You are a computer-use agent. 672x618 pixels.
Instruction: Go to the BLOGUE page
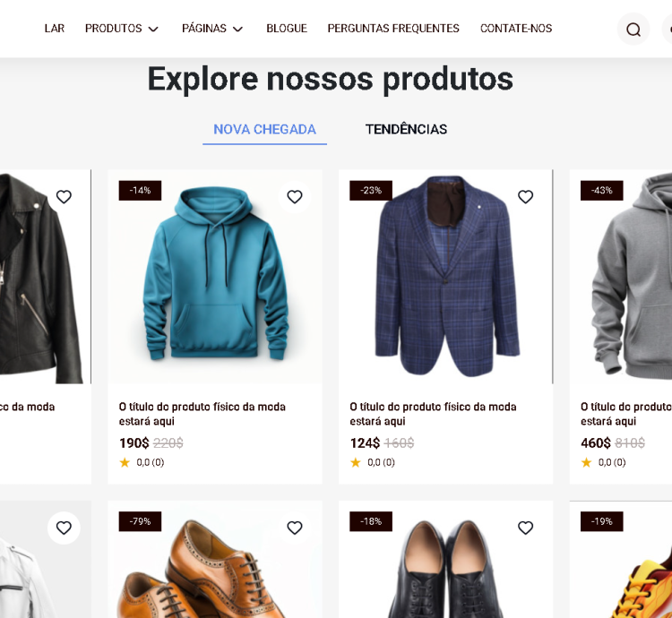tap(287, 29)
